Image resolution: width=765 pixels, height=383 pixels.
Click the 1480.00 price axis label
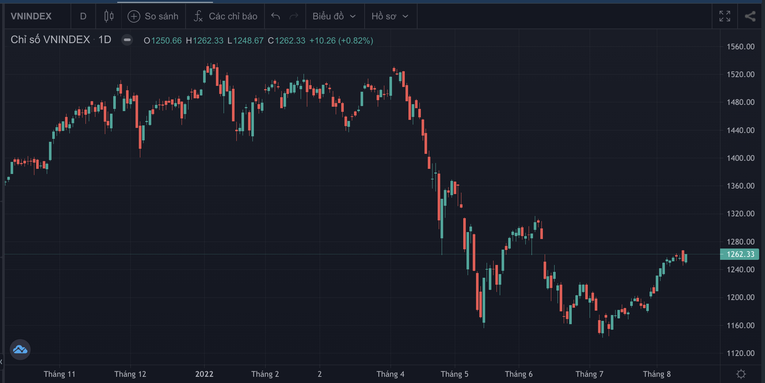[741, 102]
